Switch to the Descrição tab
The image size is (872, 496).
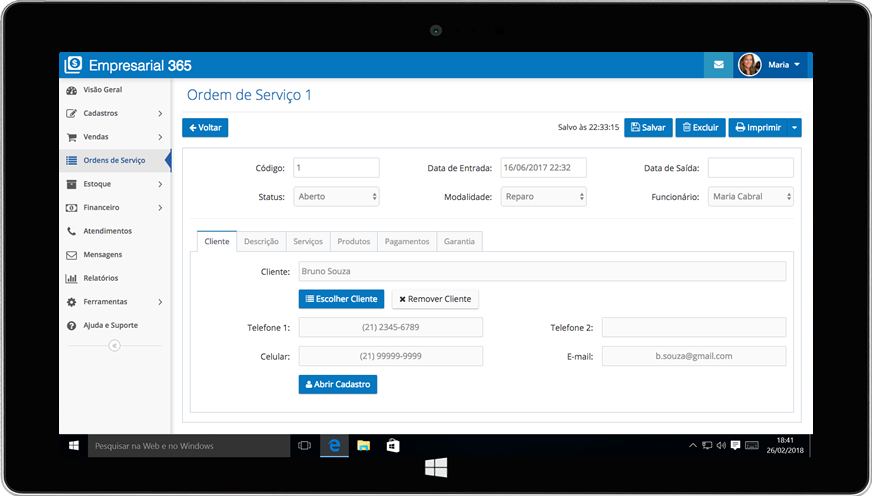point(261,241)
